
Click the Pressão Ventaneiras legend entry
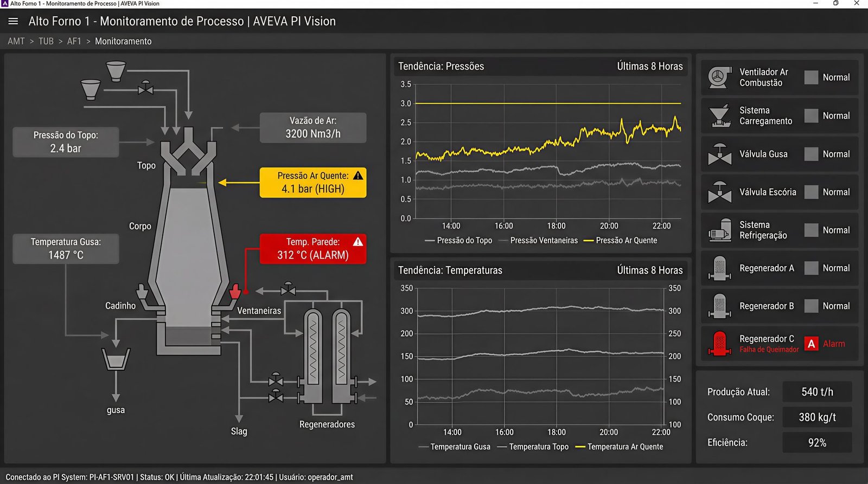(538, 240)
